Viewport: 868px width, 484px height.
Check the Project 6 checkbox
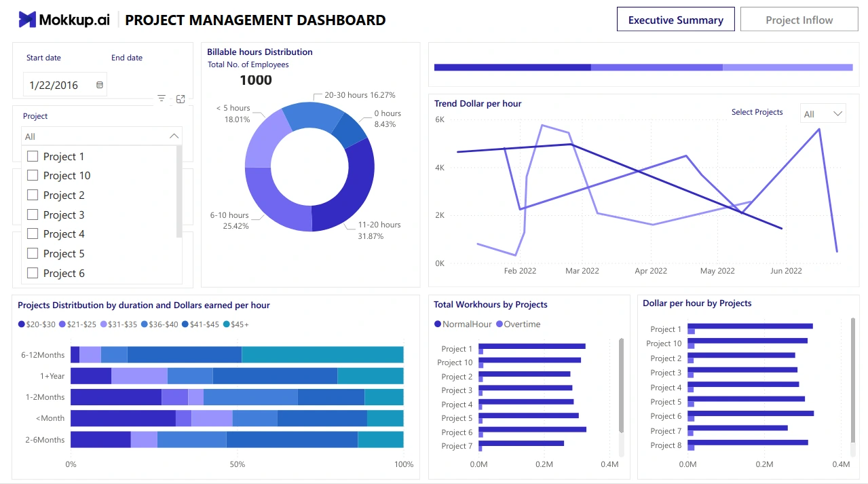[33, 273]
